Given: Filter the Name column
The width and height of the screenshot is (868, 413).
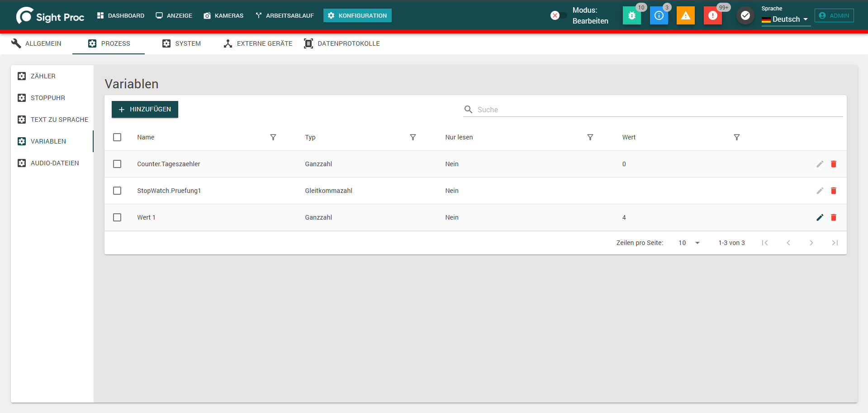Looking at the screenshot, I should click(273, 137).
